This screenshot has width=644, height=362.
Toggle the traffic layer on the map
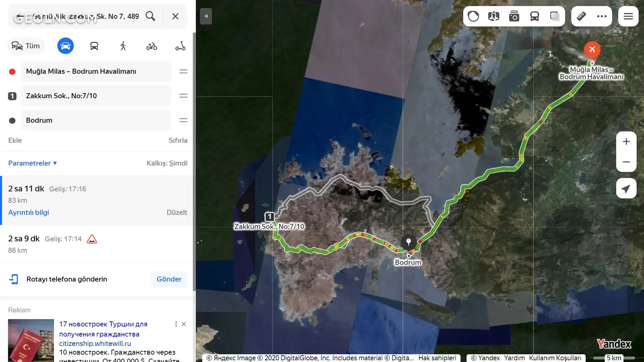(x=473, y=16)
